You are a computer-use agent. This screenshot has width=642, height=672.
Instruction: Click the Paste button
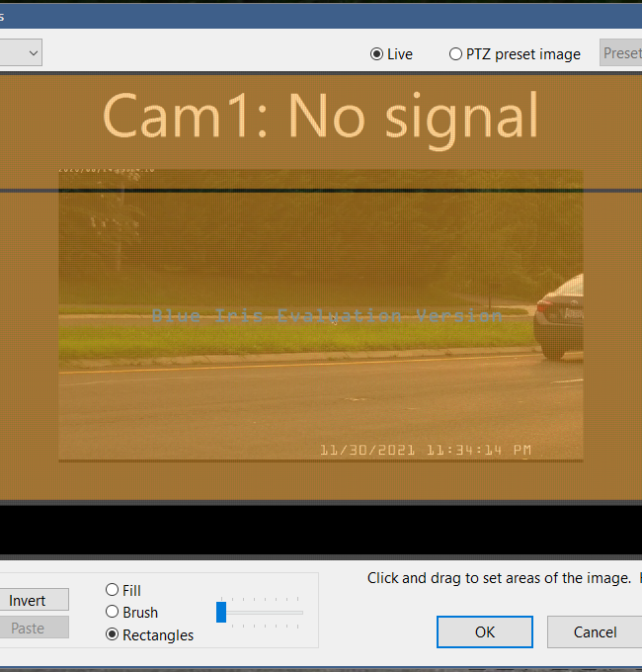tap(34, 628)
